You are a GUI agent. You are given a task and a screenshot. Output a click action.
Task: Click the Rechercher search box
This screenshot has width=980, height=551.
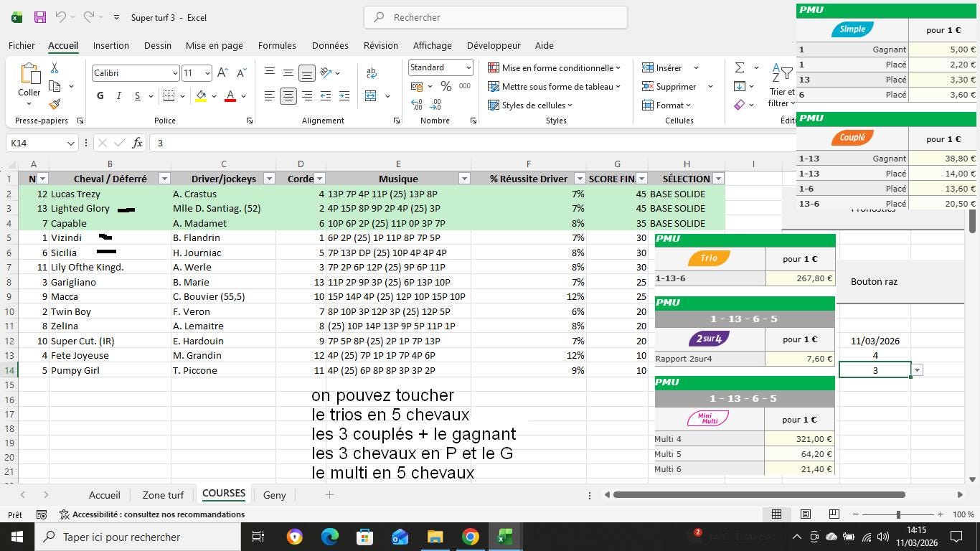tap(496, 17)
